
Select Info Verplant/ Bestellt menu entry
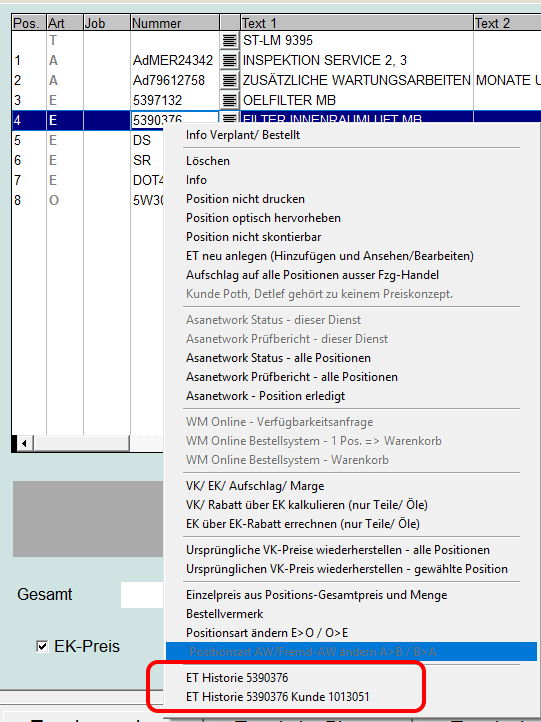point(243,135)
